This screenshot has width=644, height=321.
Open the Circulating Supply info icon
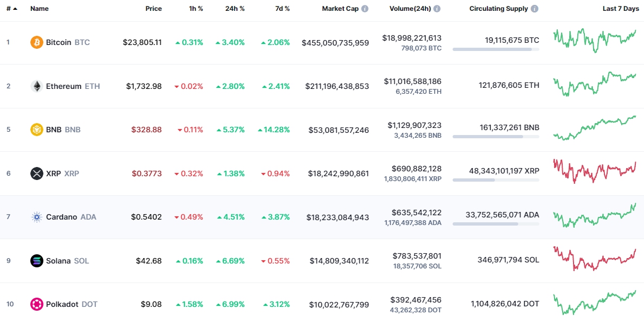point(534,9)
